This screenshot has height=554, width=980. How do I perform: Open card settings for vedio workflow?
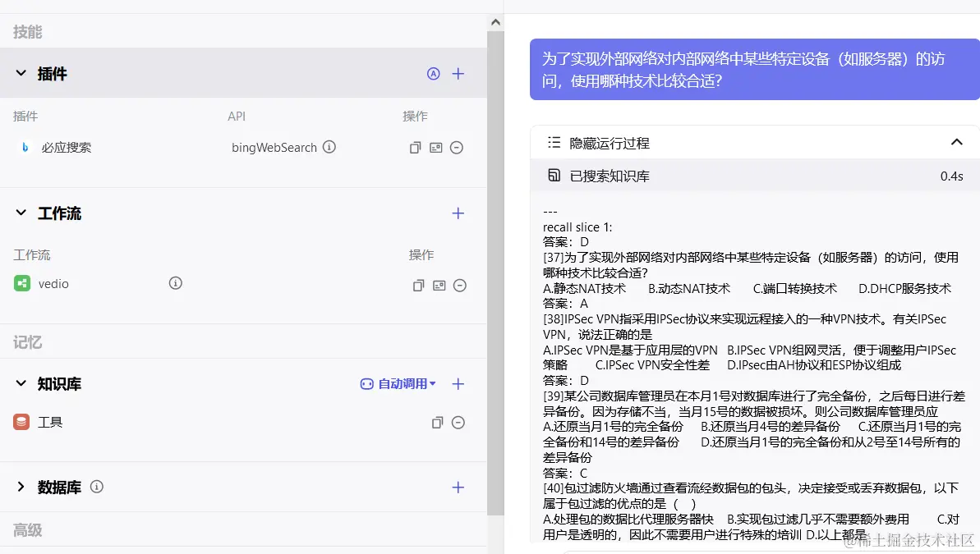tap(439, 286)
